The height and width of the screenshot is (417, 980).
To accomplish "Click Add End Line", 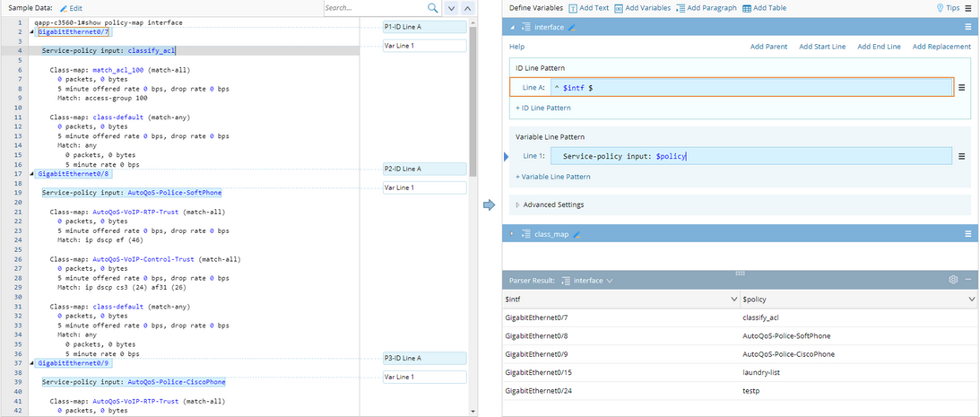I will pyautogui.click(x=879, y=47).
